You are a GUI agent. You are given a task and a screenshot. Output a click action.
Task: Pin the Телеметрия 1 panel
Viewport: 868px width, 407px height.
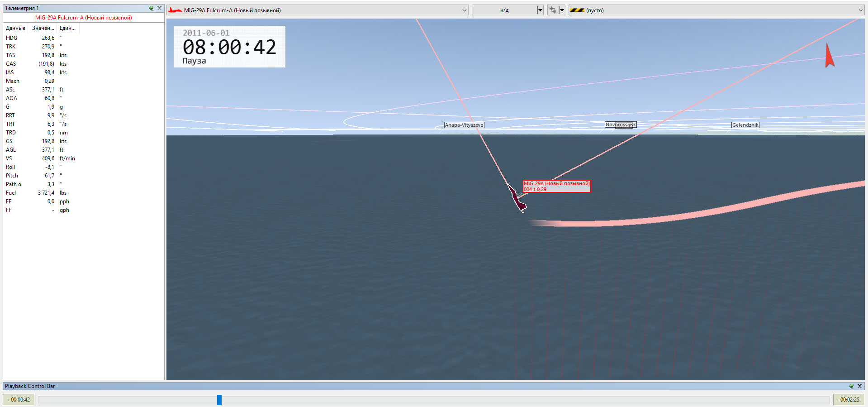[151, 8]
